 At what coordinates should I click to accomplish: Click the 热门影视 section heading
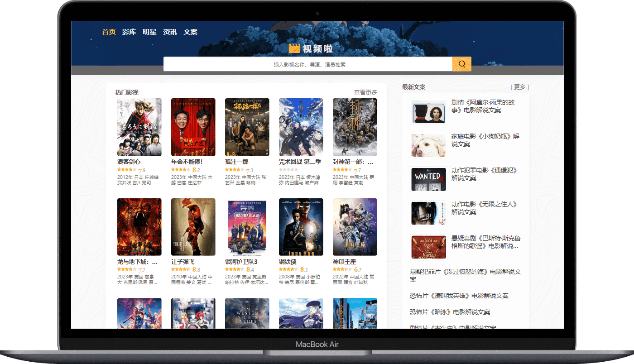tap(127, 92)
